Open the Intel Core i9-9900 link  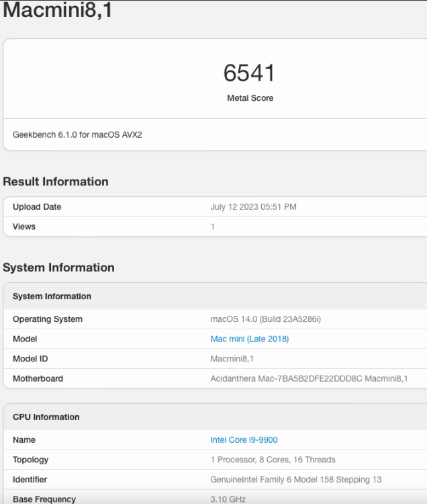244,439
